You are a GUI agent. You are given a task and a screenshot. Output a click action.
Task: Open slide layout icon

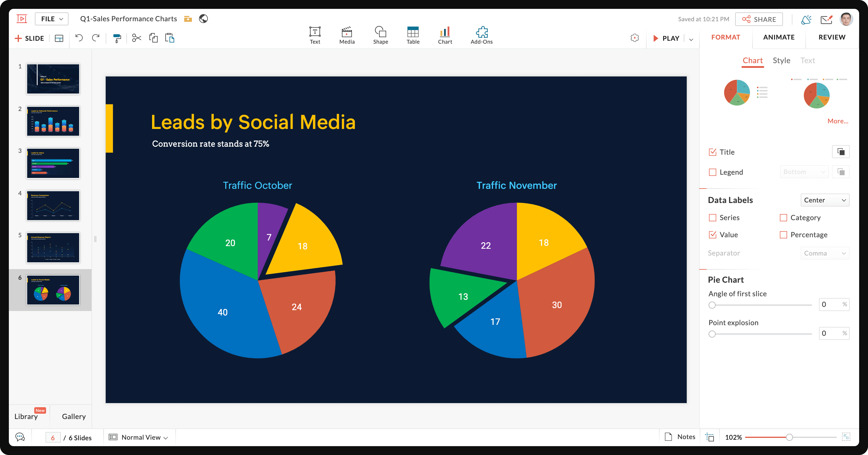point(59,38)
